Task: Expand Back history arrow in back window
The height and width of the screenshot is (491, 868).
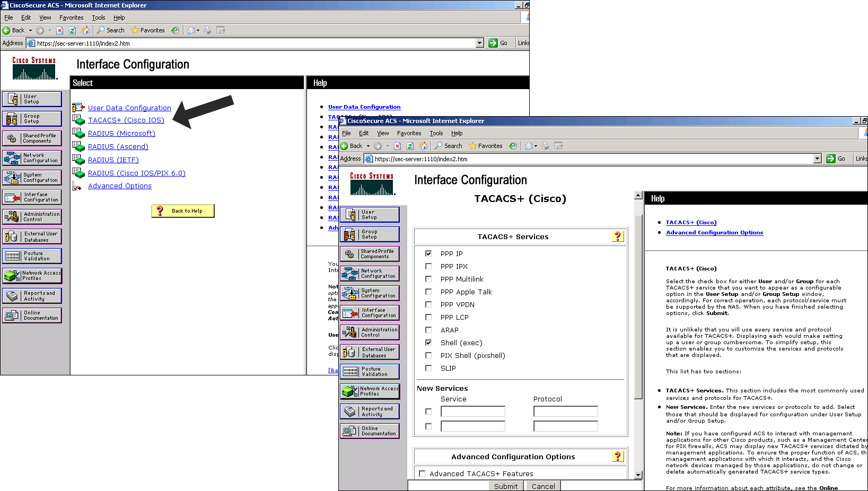Action: click(x=30, y=30)
